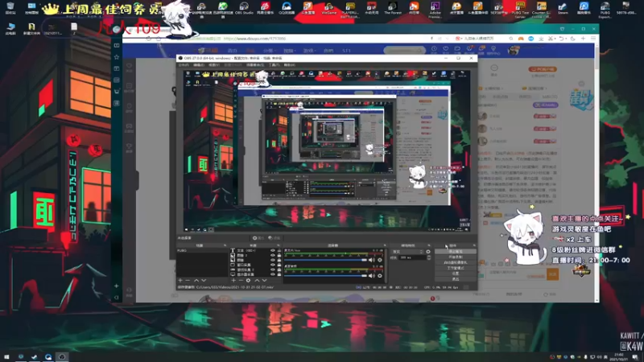Click the browser sidebar shopping cart icon
This screenshot has height=362, width=644.
click(117, 91)
